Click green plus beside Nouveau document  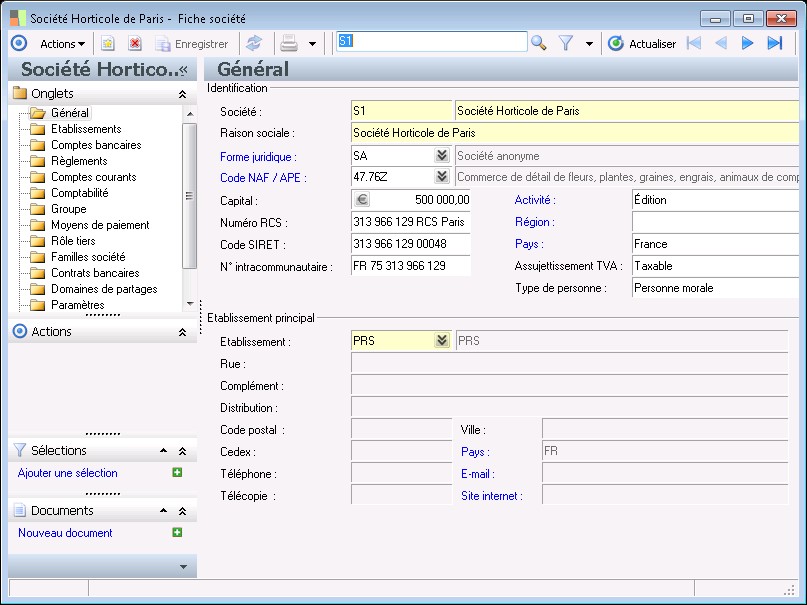(x=177, y=533)
